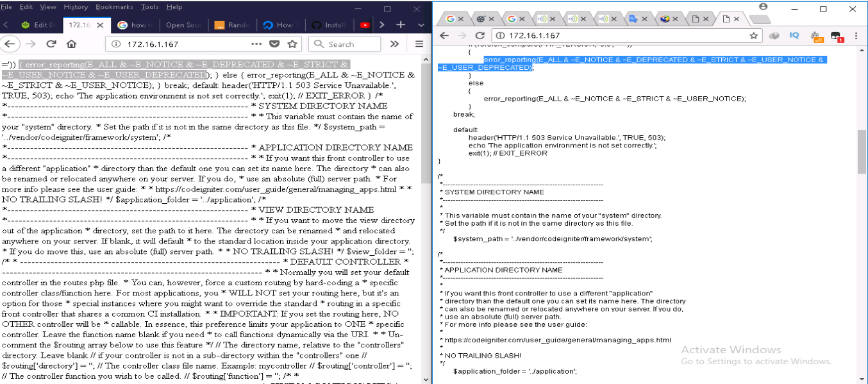Viewport: 868px width, 384px height.
Task: Go forward in Chrome
Action: pyautogui.click(x=462, y=36)
